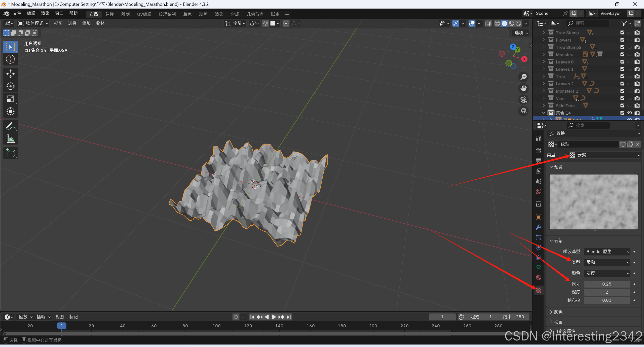Select the Move tool in toolbar
The height and width of the screenshot is (347, 644).
click(x=10, y=74)
